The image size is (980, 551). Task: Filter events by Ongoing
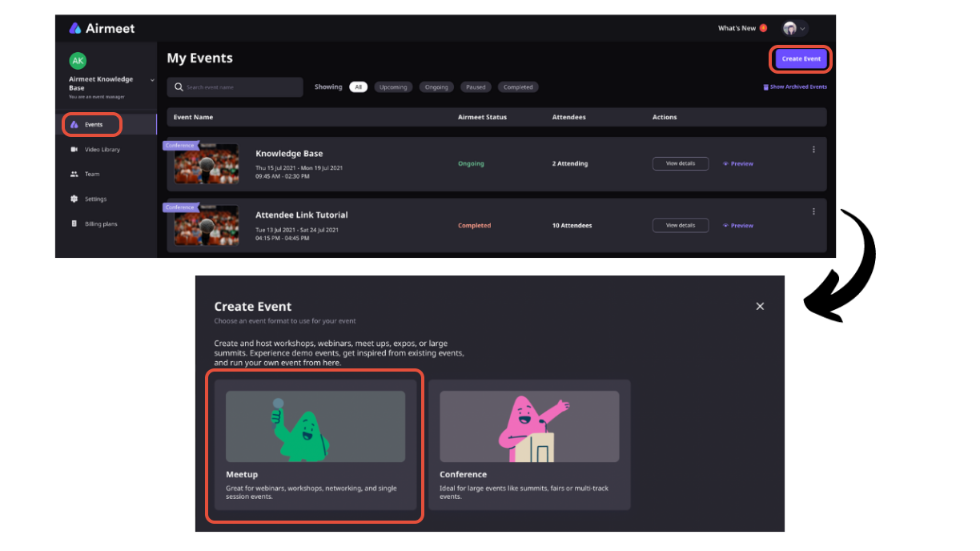tap(436, 87)
